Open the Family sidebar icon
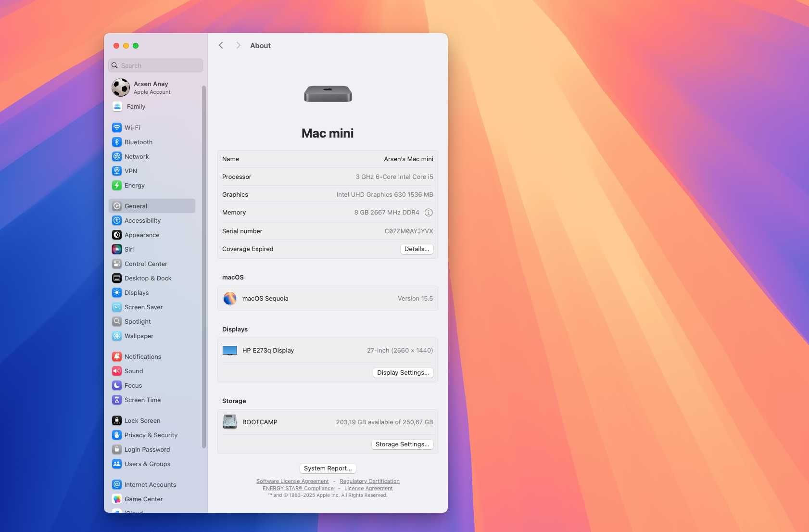The height and width of the screenshot is (532, 809). click(x=117, y=106)
